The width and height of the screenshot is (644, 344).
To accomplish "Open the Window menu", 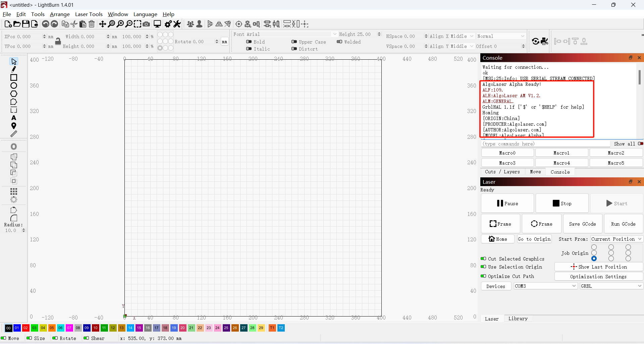I will coord(118,14).
